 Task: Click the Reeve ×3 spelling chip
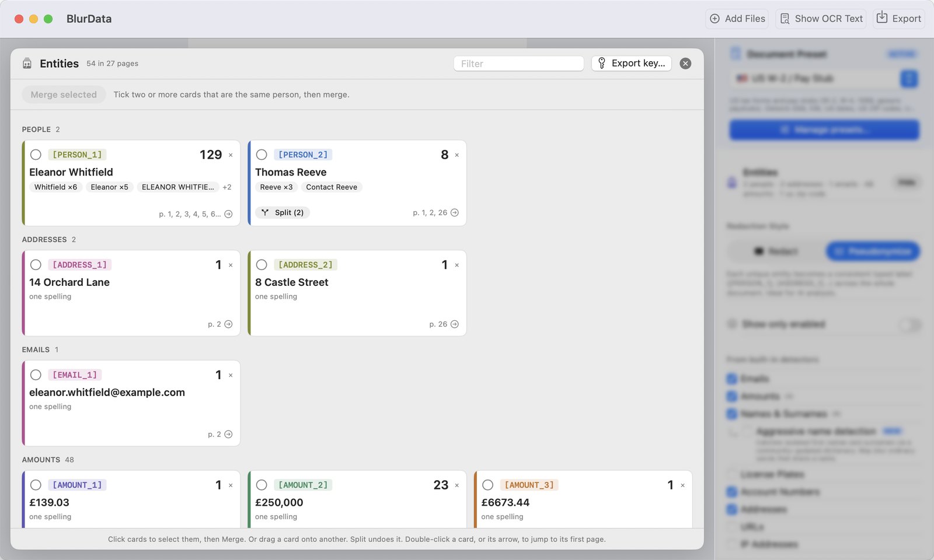[276, 187]
